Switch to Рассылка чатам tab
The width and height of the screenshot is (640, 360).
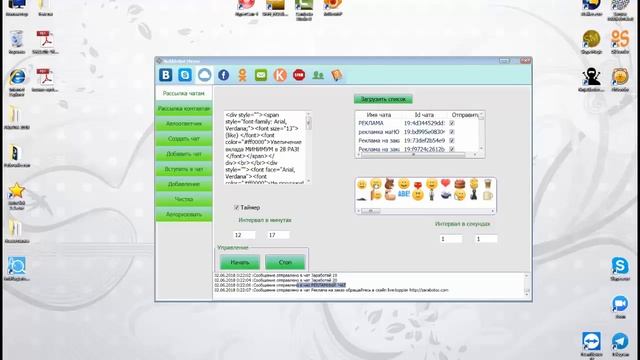click(x=184, y=93)
